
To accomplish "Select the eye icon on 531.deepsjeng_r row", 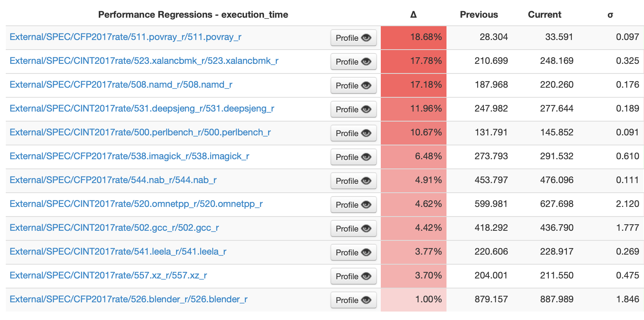I will pos(366,109).
